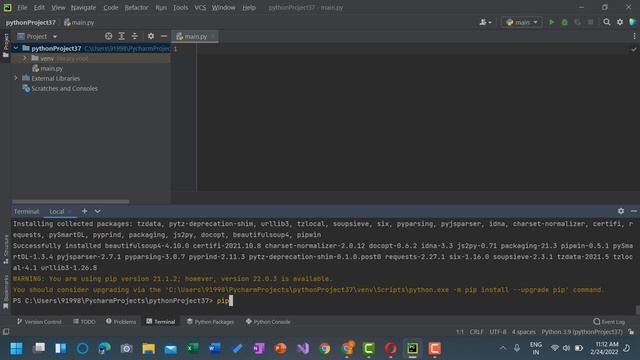This screenshot has height=360, width=640.
Task: Click line separator CRLF in status bar
Action: click(476, 332)
